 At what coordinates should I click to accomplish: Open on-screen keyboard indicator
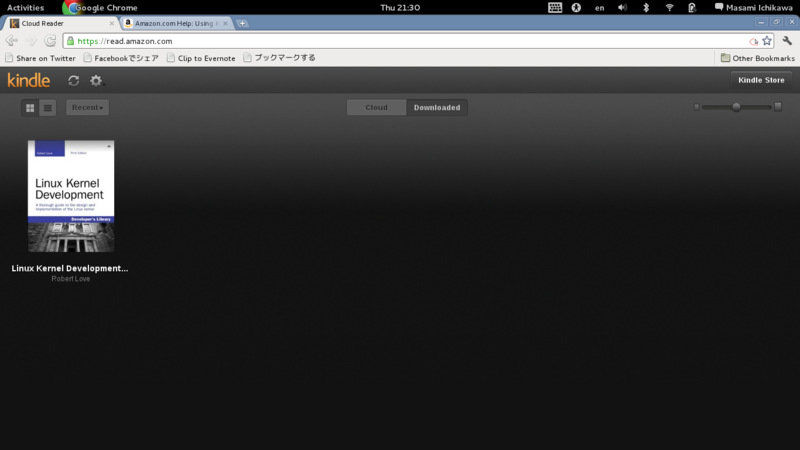coord(555,8)
